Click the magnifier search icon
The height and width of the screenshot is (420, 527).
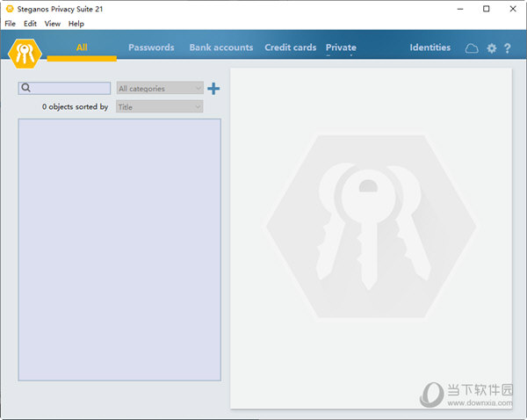pyautogui.click(x=25, y=88)
